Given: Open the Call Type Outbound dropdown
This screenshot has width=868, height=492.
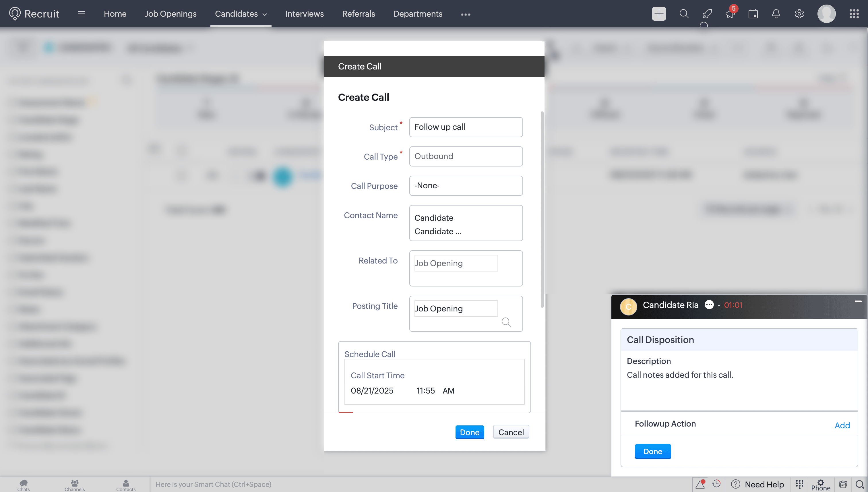Looking at the screenshot, I should (466, 156).
